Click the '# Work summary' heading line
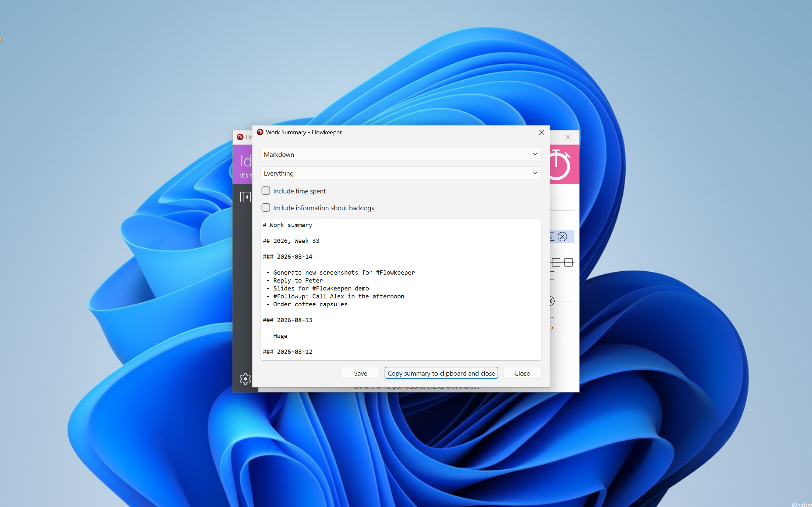Viewport: 812px width, 507px height. click(287, 225)
